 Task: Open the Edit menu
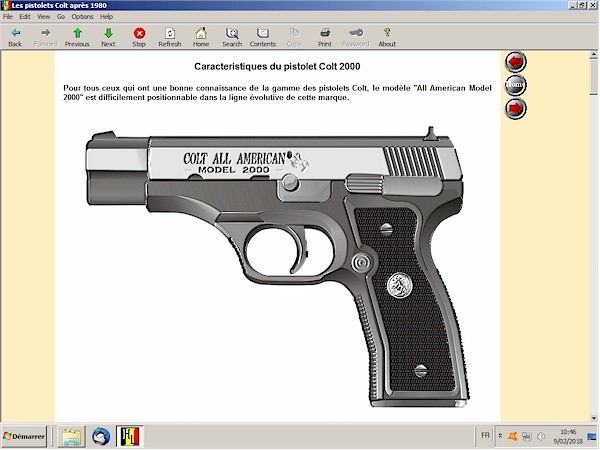[x=25, y=16]
